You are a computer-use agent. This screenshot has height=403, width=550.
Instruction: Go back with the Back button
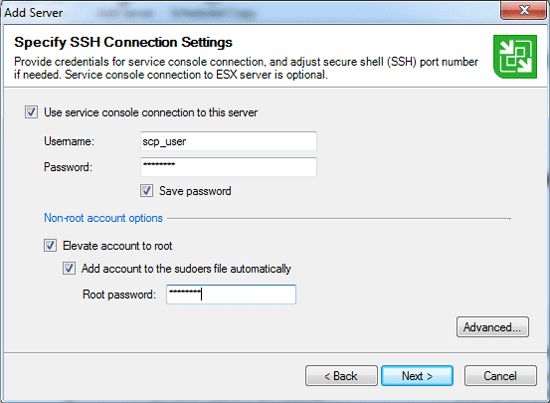[341, 376]
